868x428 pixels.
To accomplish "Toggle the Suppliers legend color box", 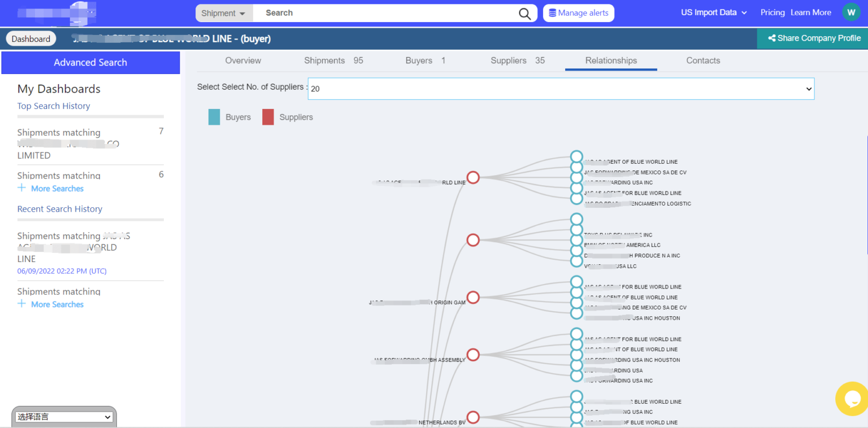I will pyautogui.click(x=268, y=117).
